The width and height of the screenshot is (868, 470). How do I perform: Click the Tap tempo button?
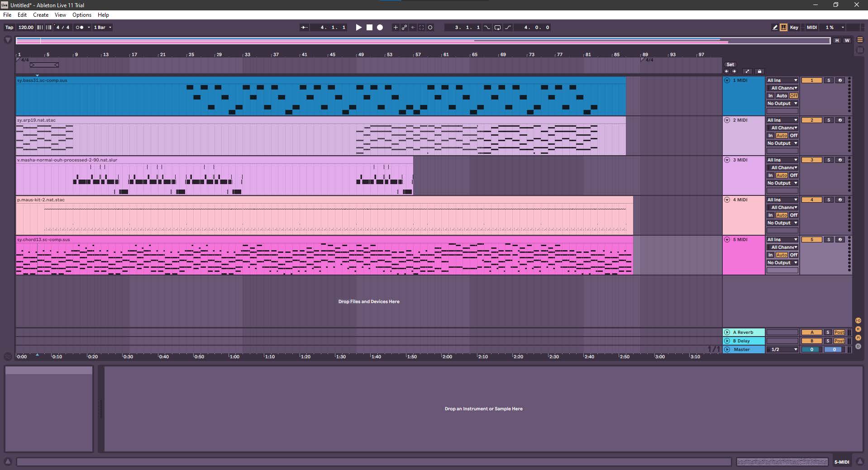tap(9, 28)
